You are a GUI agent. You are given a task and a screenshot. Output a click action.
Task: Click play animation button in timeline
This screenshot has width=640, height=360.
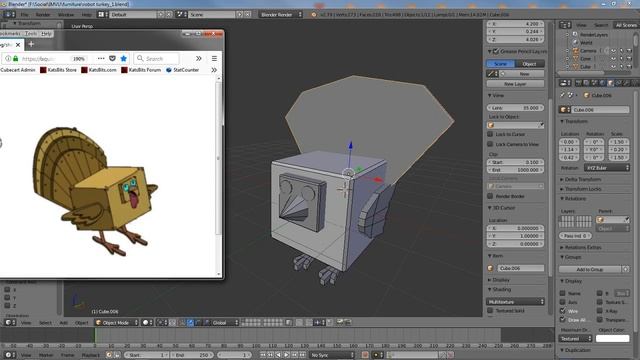[x=286, y=355]
